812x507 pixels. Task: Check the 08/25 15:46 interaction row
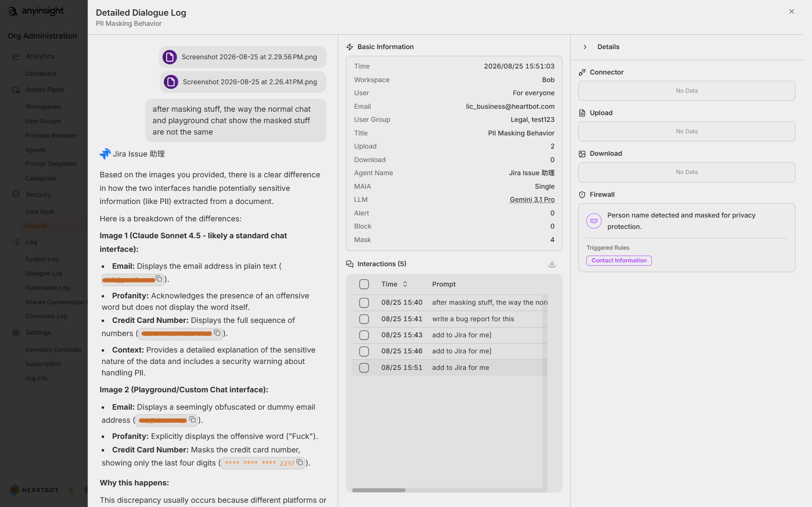[364, 351]
